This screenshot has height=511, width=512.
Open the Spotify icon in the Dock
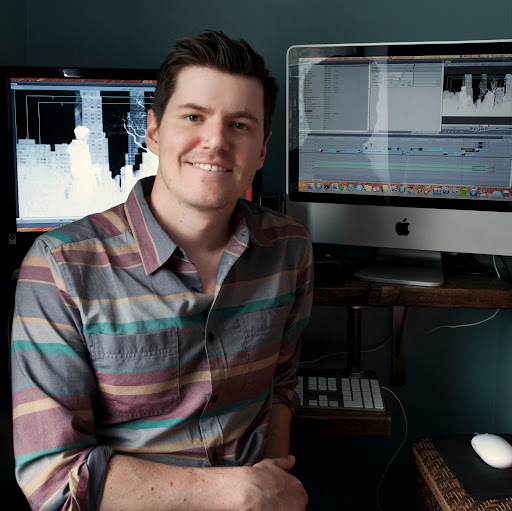464,192
